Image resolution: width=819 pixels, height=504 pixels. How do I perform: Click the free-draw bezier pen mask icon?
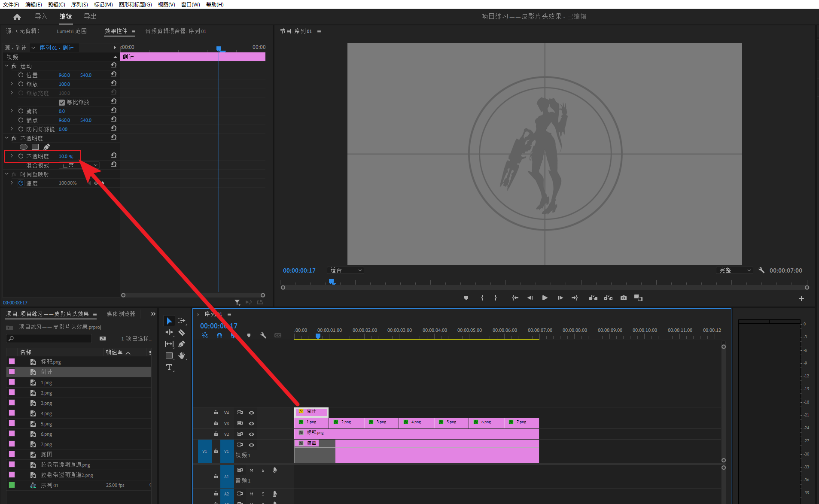click(46, 147)
